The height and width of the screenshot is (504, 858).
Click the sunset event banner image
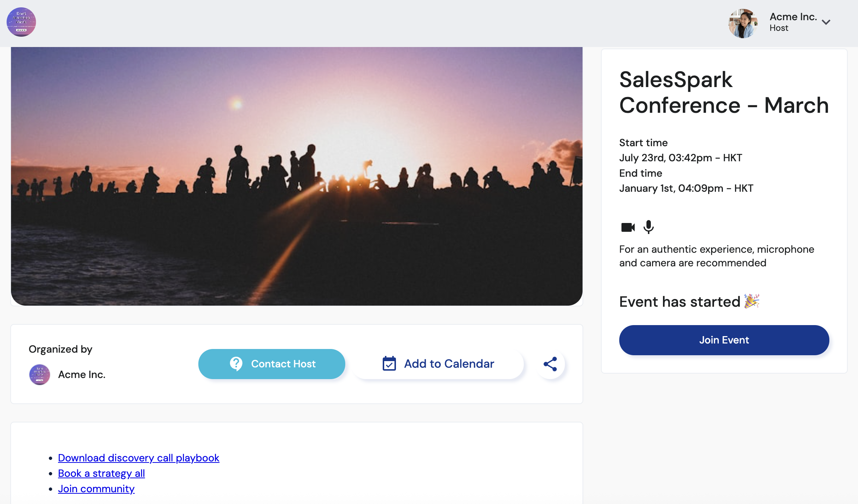tap(297, 176)
